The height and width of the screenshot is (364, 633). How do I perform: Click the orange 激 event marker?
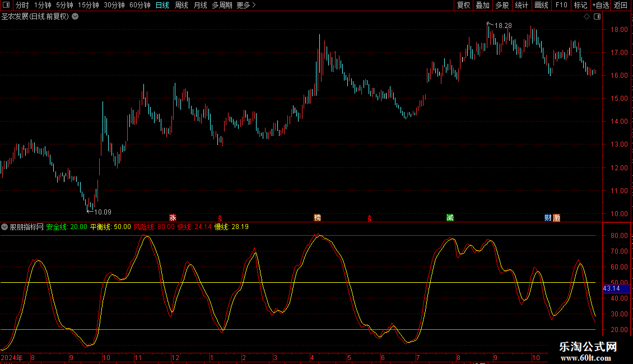556,218
